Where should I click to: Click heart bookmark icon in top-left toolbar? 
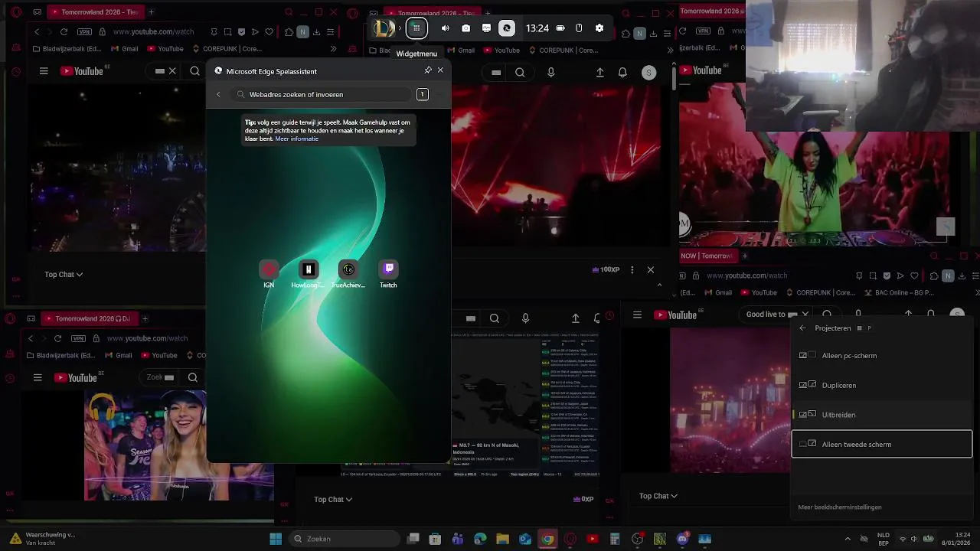pyautogui.click(x=269, y=32)
